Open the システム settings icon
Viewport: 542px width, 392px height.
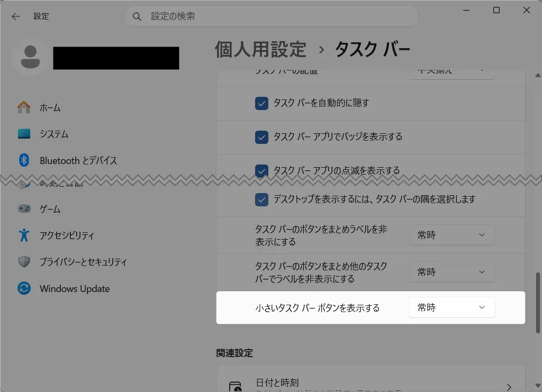(24, 134)
